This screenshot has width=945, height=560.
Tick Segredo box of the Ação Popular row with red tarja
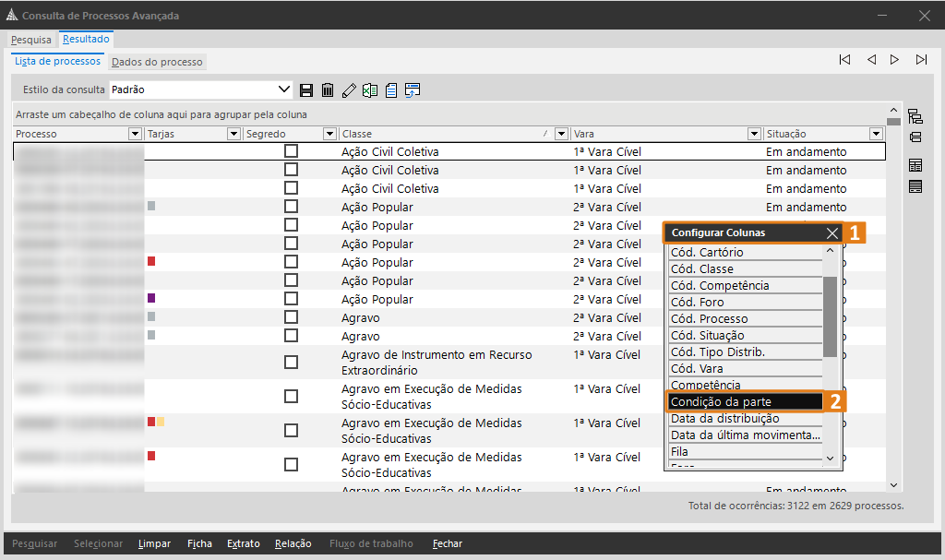tap(291, 262)
